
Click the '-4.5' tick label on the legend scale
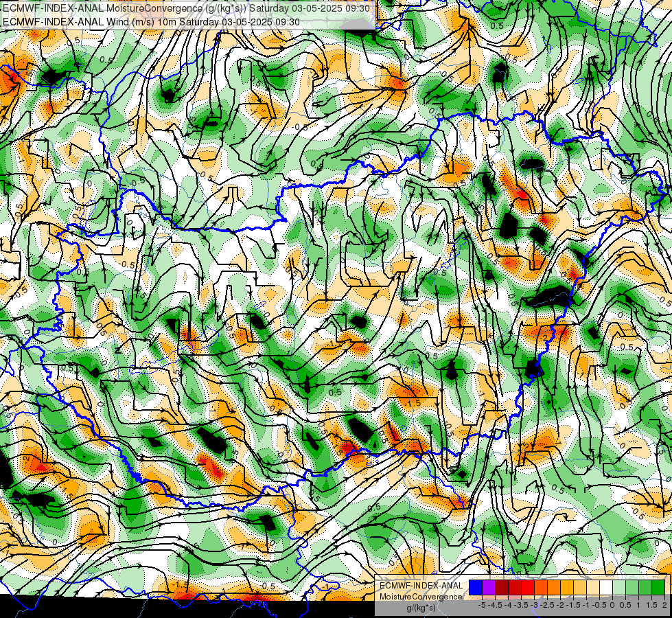coord(495,605)
